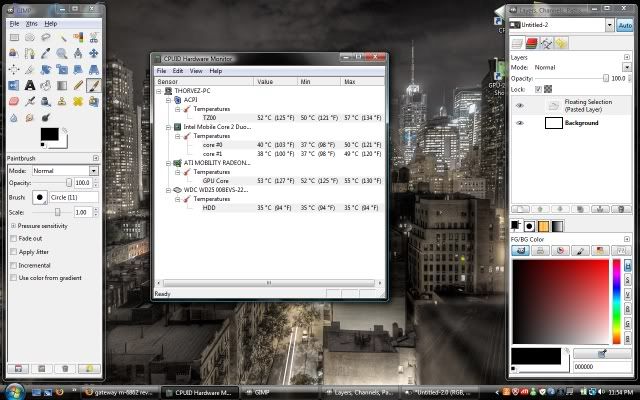Expand Pressure sensitivity options
The image size is (640, 400).
coord(13,226)
